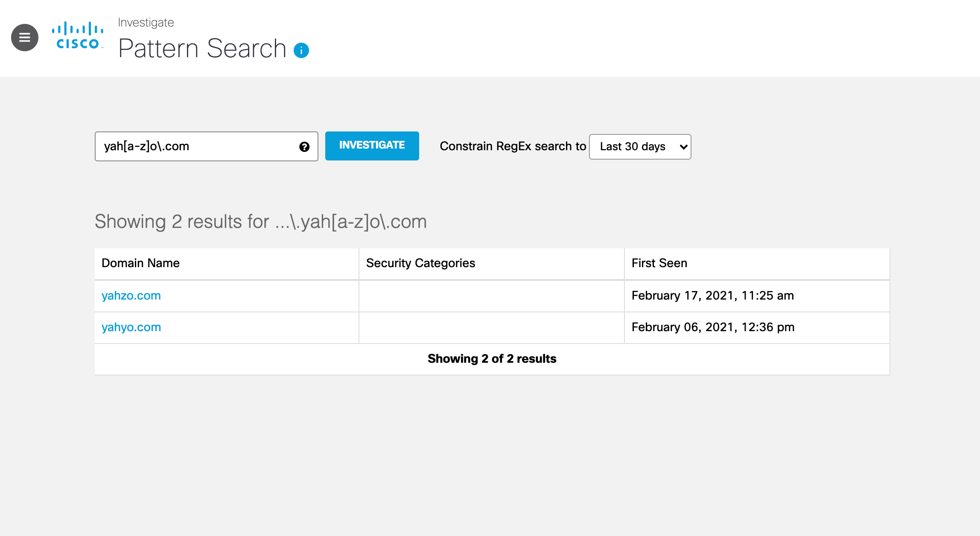Click the Showing 2 of 2 results footer
980x536 pixels.
[x=492, y=358]
